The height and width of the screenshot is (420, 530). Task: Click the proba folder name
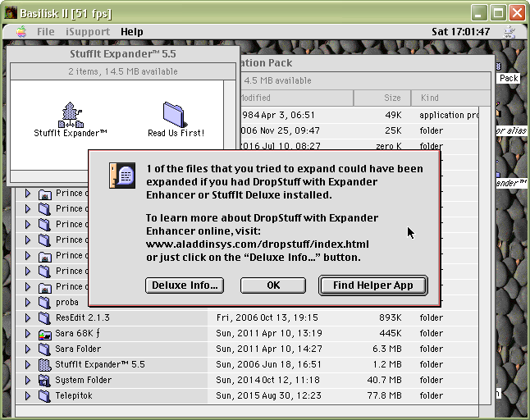point(67,302)
